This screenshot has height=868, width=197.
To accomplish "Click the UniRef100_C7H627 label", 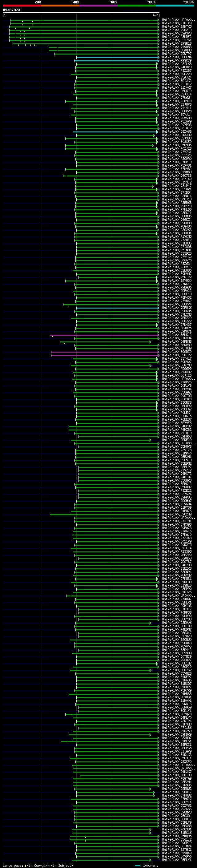I will point(177,799).
